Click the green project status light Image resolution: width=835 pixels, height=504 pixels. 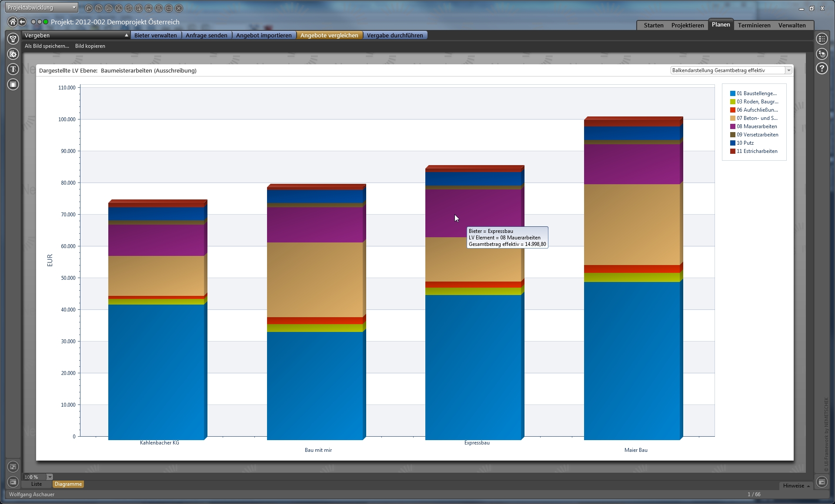(x=46, y=22)
